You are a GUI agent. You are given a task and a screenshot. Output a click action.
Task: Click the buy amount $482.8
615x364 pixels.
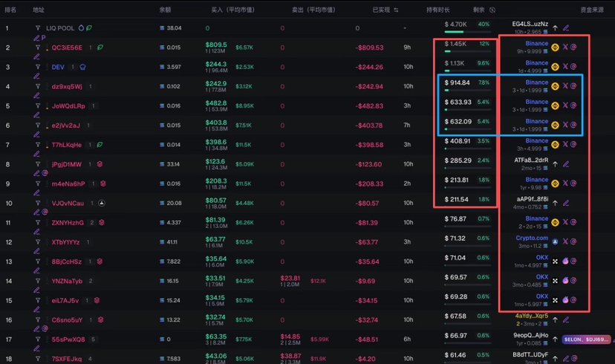click(216, 103)
